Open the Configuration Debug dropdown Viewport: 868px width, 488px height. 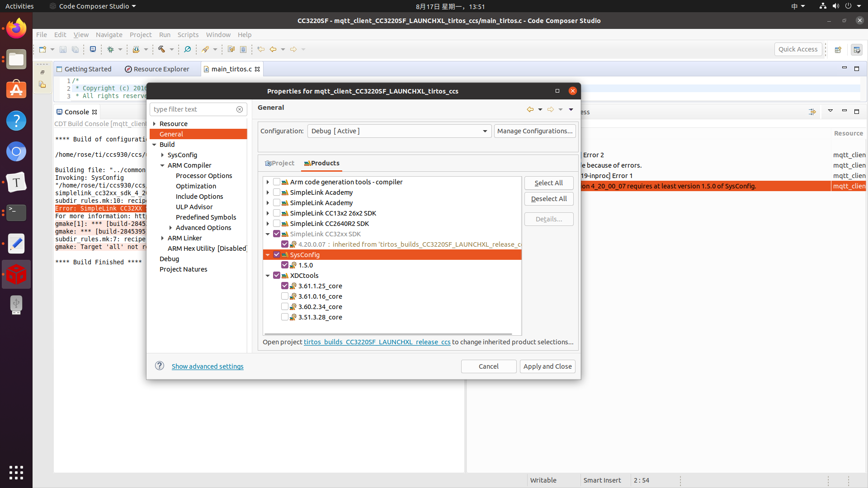399,131
